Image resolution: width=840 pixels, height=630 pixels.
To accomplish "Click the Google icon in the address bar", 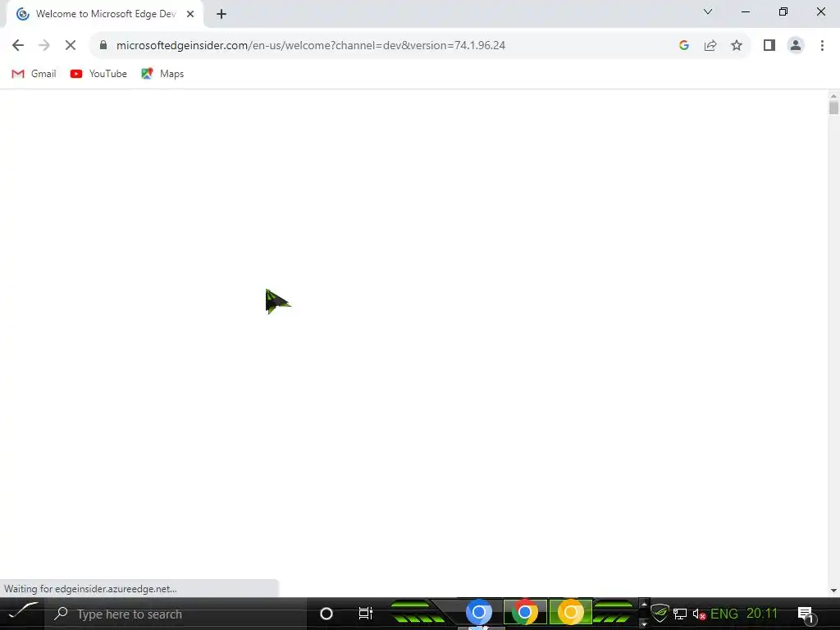I will (x=683, y=46).
